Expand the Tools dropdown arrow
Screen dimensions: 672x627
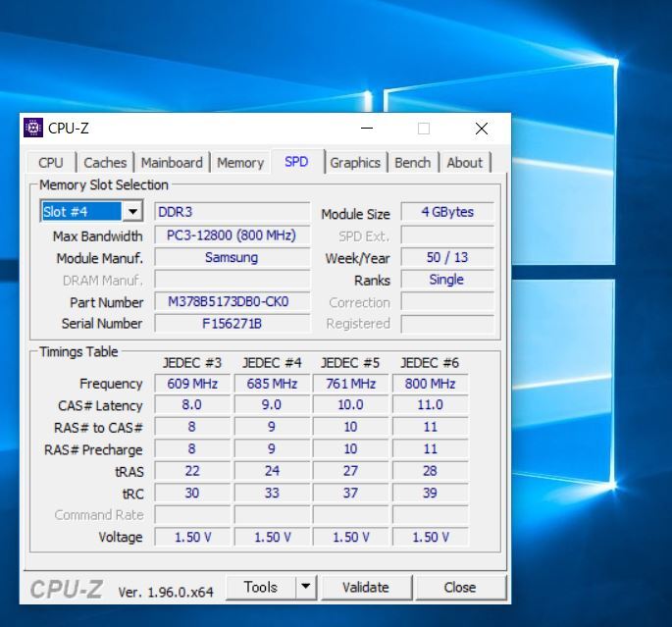[306, 587]
